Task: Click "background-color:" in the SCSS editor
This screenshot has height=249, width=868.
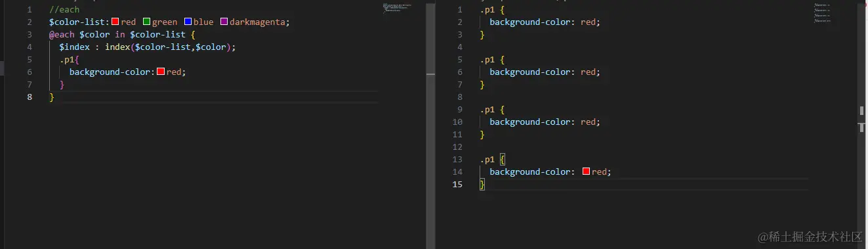Action: 112,72
